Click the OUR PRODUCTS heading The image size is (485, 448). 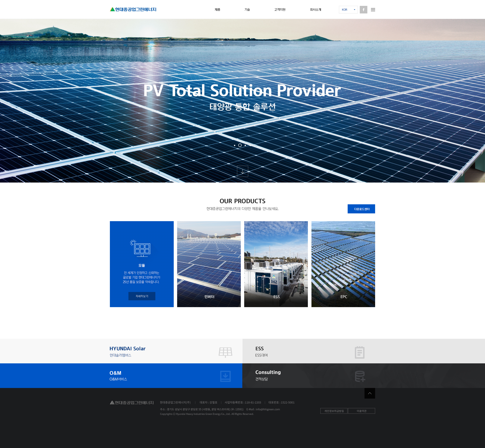point(242,201)
